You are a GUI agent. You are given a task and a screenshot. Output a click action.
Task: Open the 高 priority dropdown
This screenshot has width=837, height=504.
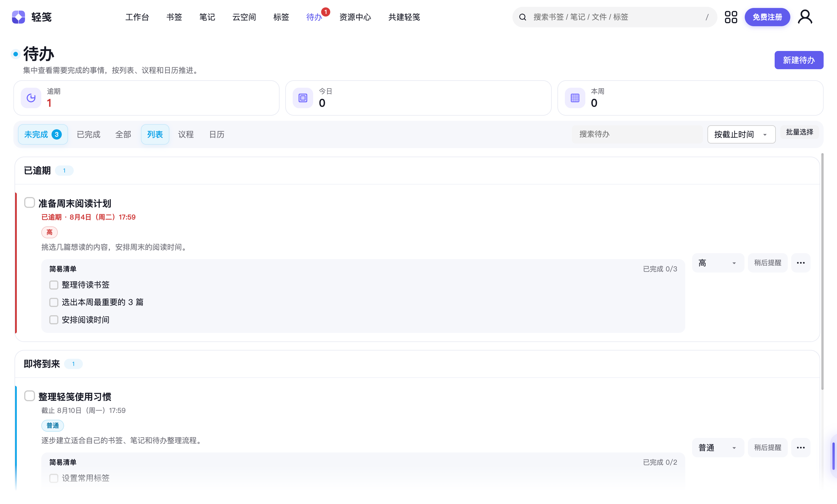coord(718,263)
